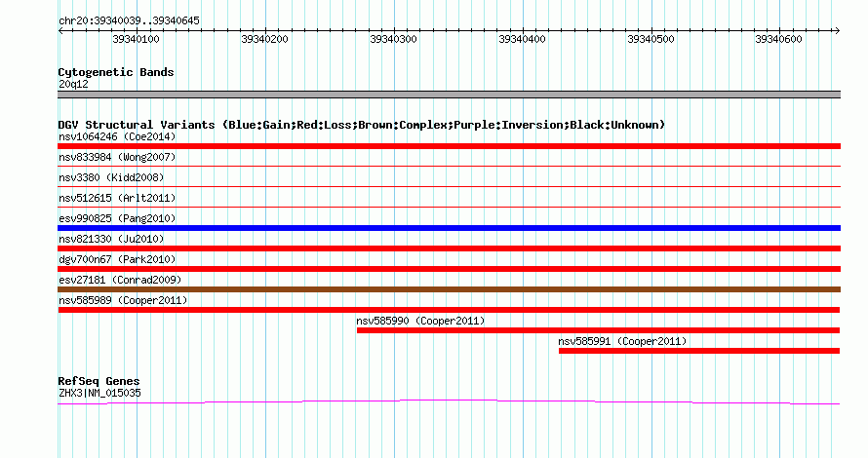Select the gray 20q12 cytogenetic band bar
The width and height of the screenshot is (868, 458).
point(449,95)
